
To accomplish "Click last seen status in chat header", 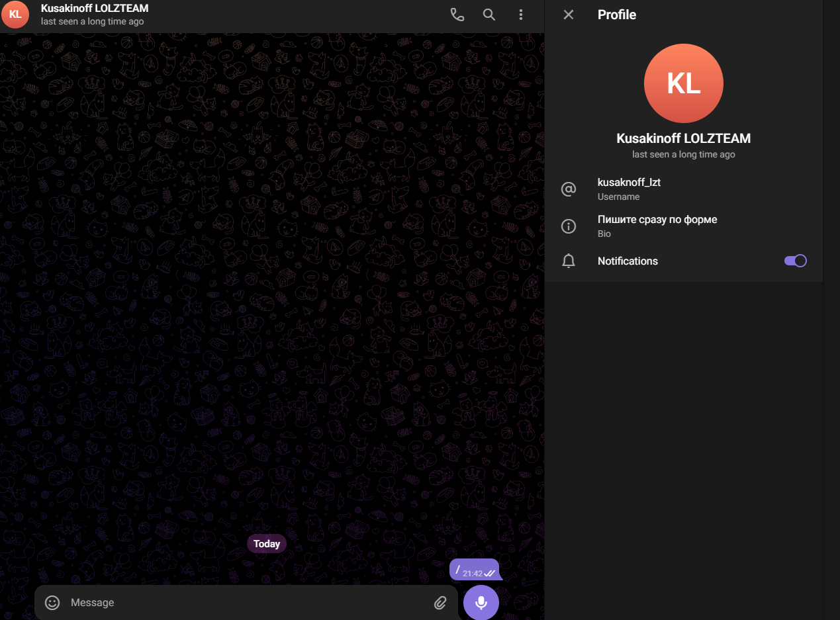I will click(93, 21).
